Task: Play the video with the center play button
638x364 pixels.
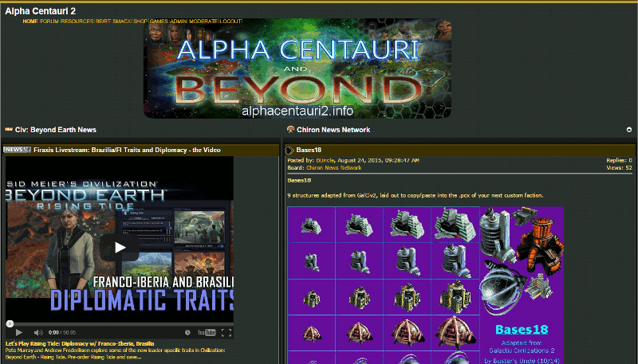Action: coord(120,247)
